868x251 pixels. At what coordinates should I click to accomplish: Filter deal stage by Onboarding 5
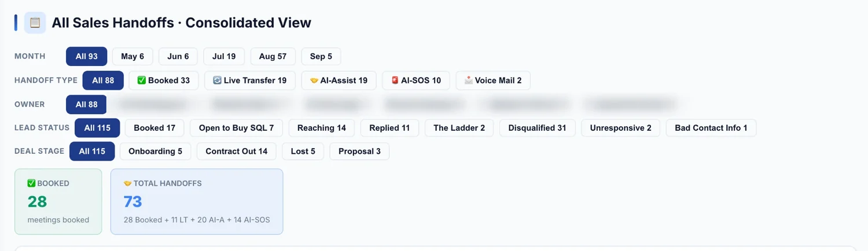point(155,151)
